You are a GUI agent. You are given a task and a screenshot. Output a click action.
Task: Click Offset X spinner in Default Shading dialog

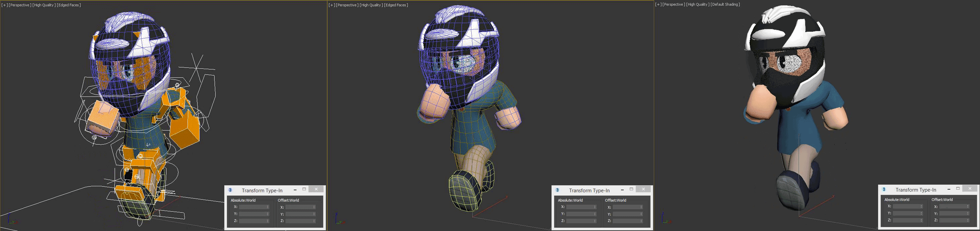[x=968, y=206]
